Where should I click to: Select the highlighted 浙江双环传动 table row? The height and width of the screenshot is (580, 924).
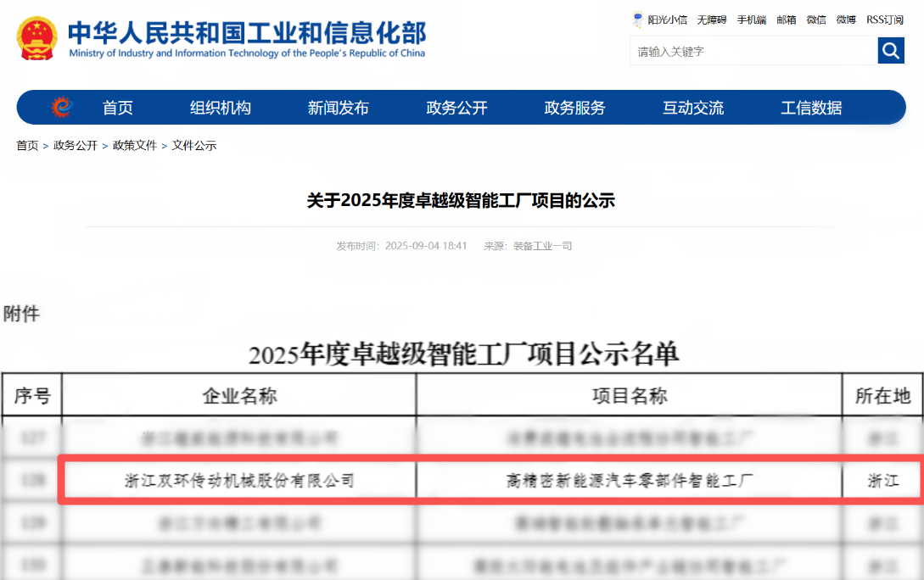pyautogui.click(x=462, y=480)
